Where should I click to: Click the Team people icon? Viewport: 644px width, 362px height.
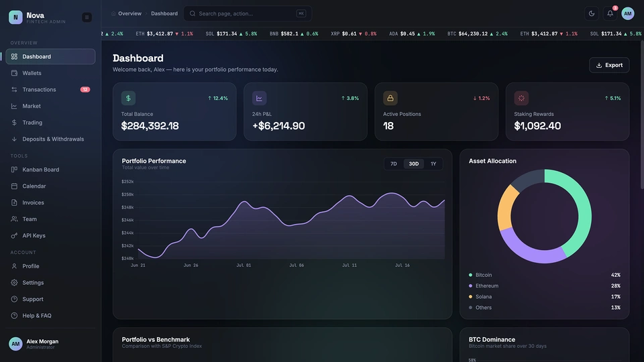pyautogui.click(x=14, y=219)
